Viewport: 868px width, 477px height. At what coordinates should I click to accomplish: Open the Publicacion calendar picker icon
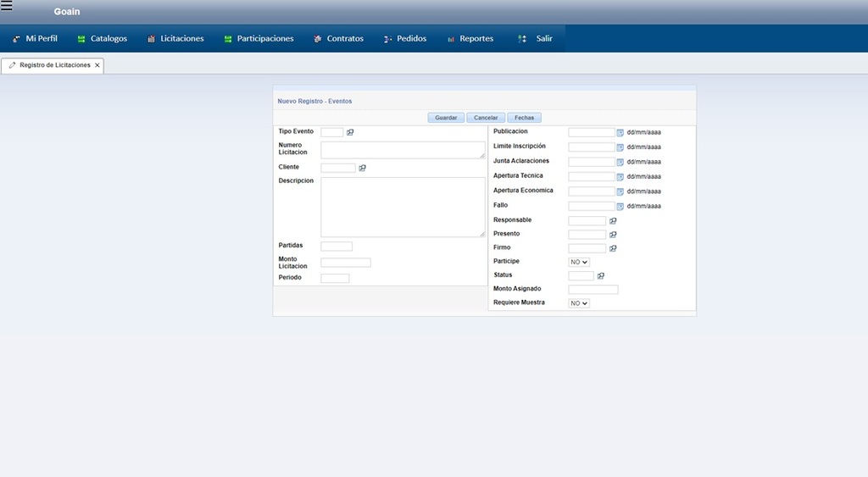pyautogui.click(x=620, y=133)
